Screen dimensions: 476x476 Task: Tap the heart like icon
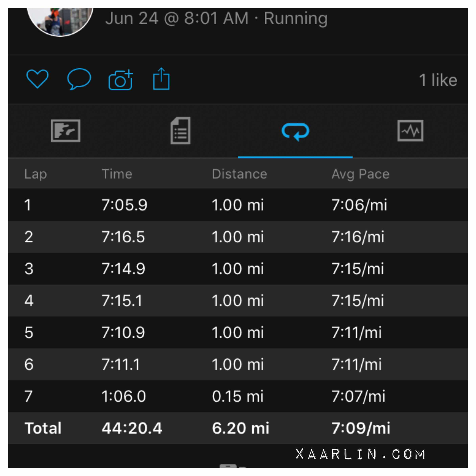tap(37, 79)
